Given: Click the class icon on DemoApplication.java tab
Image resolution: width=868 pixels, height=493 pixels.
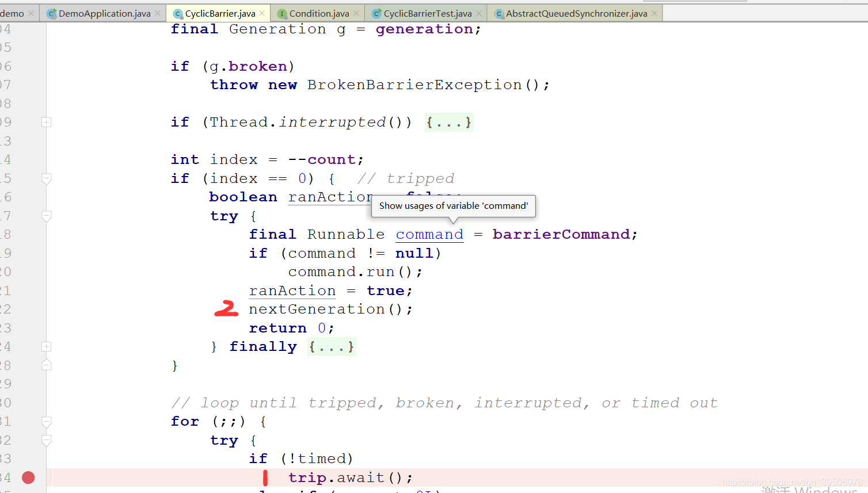Looking at the screenshot, I should [x=51, y=13].
